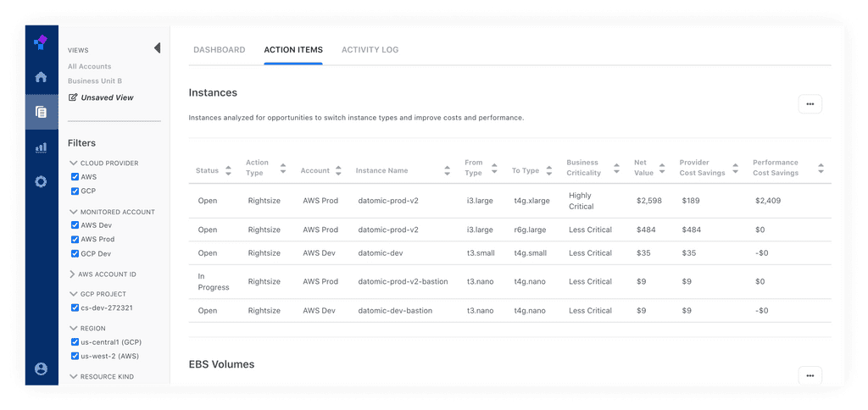Switch to the Dashboard tab

[219, 50]
